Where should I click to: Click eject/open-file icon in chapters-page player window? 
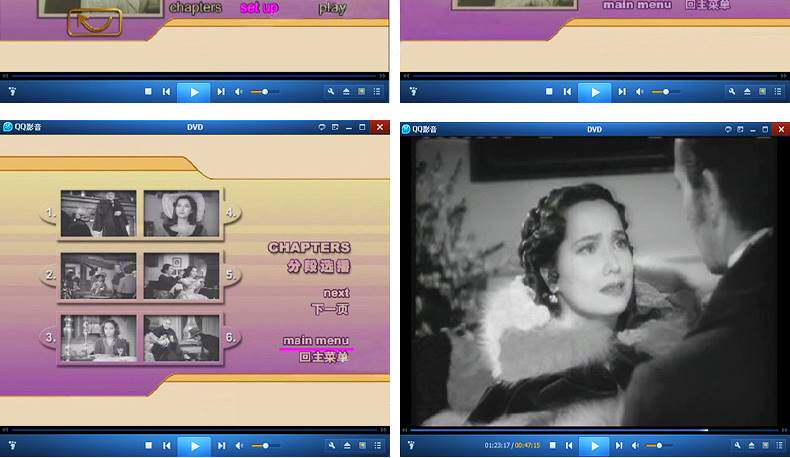[347, 445]
